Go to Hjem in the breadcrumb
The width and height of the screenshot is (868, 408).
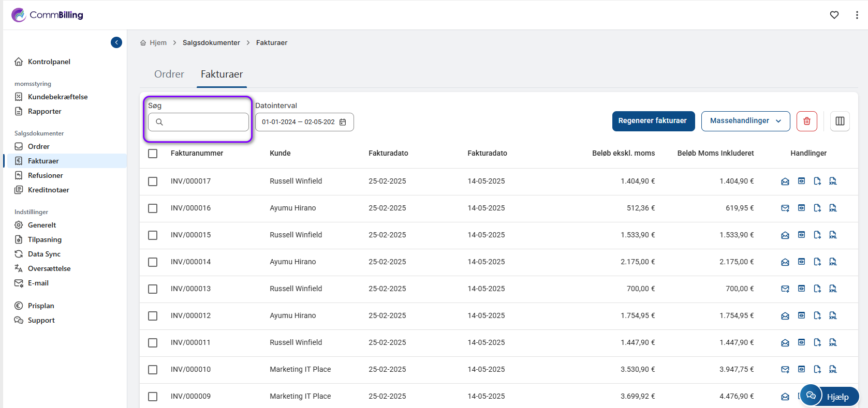point(158,42)
